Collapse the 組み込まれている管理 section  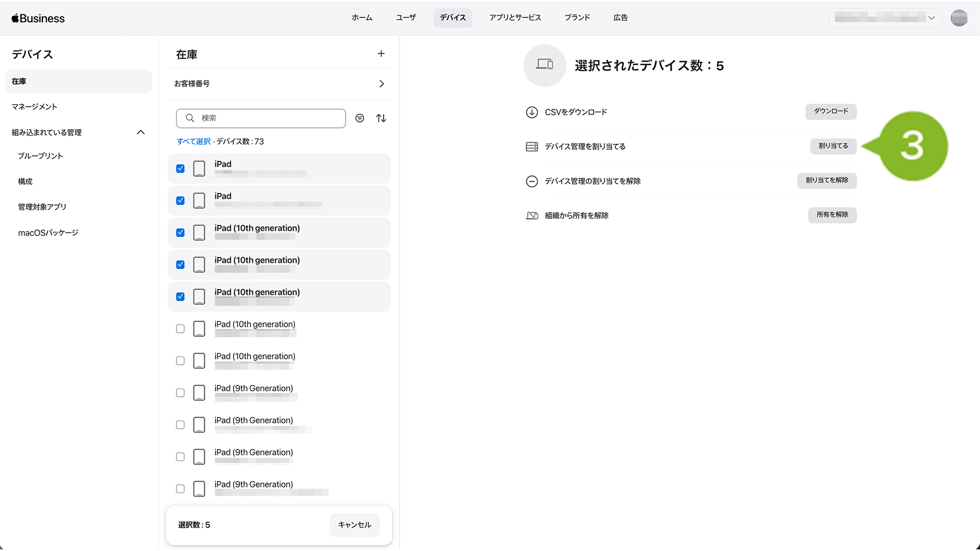tap(141, 132)
